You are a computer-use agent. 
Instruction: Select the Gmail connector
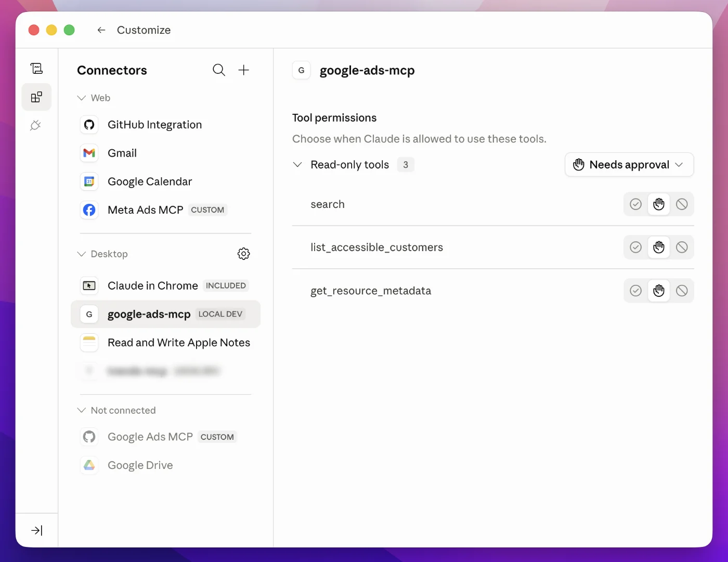(x=165, y=153)
